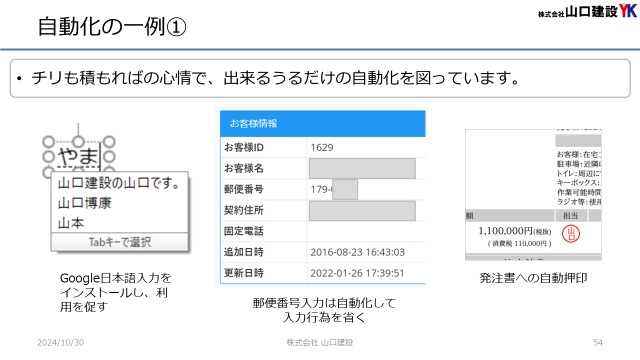Click the '固定電話' label
The width and height of the screenshot is (640, 360).
[244, 231]
